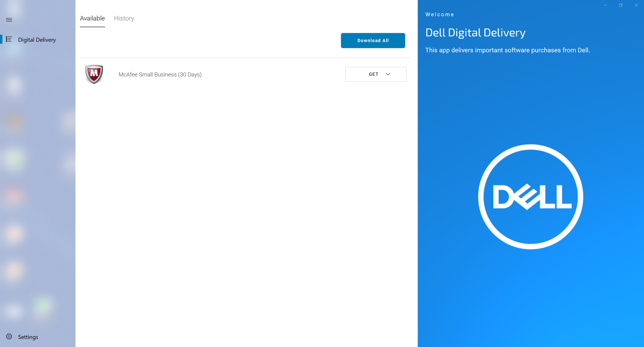Click GET for McAfee Small Business
The image size is (644, 347).
[x=376, y=74]
